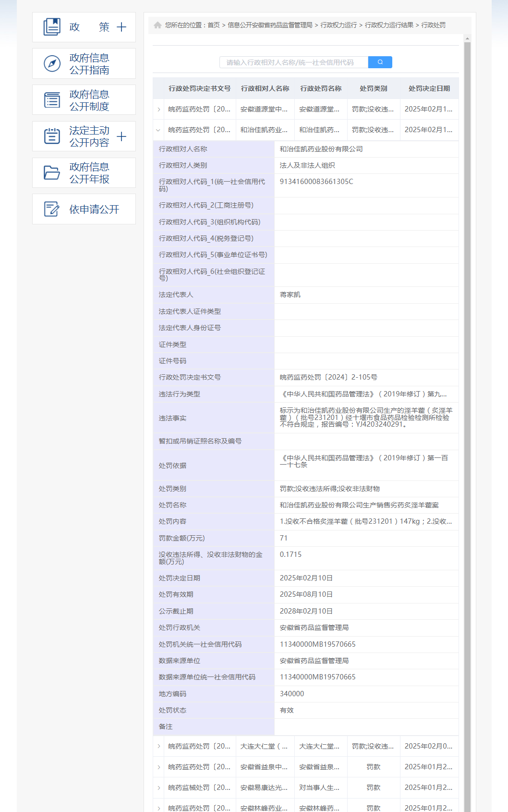The width and height of the screenshot is (508, 812).
Task: Click the scrollbar up arrow
Action: tap(467, 38)
